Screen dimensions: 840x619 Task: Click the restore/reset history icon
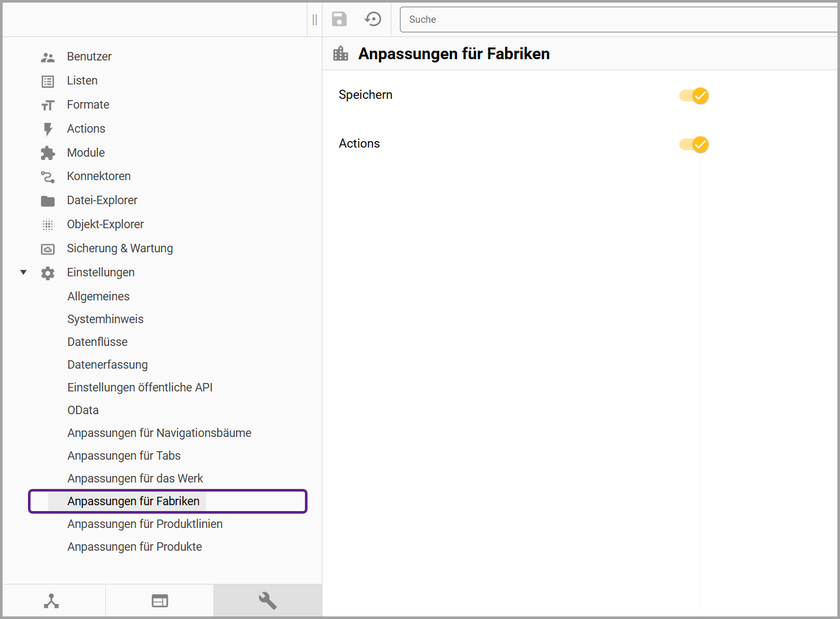373,19
